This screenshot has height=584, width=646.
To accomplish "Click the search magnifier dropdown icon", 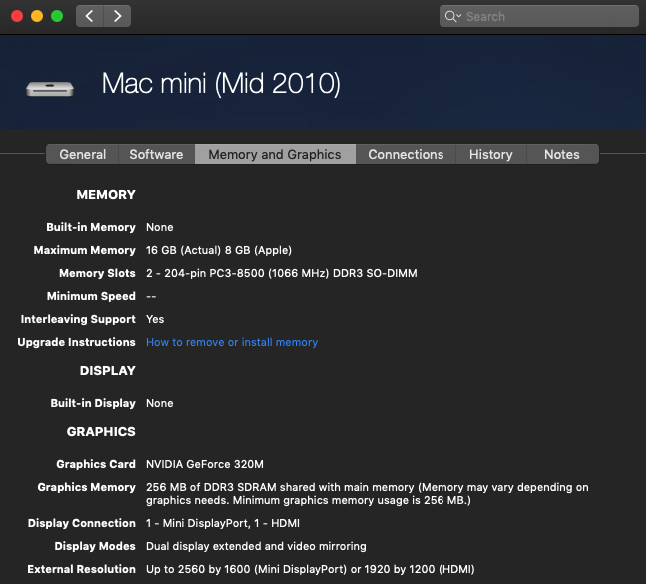I will coord(452,16).
